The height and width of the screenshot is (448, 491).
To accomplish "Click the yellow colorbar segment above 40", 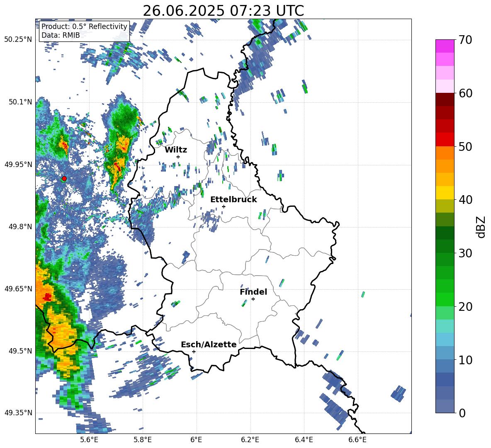I will point(445,193).
